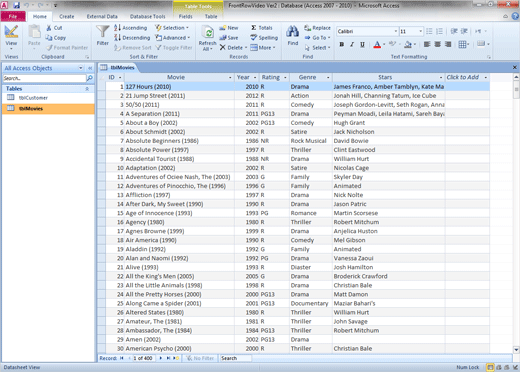
Task: Activate Format Painter
Action: [67, 48]
